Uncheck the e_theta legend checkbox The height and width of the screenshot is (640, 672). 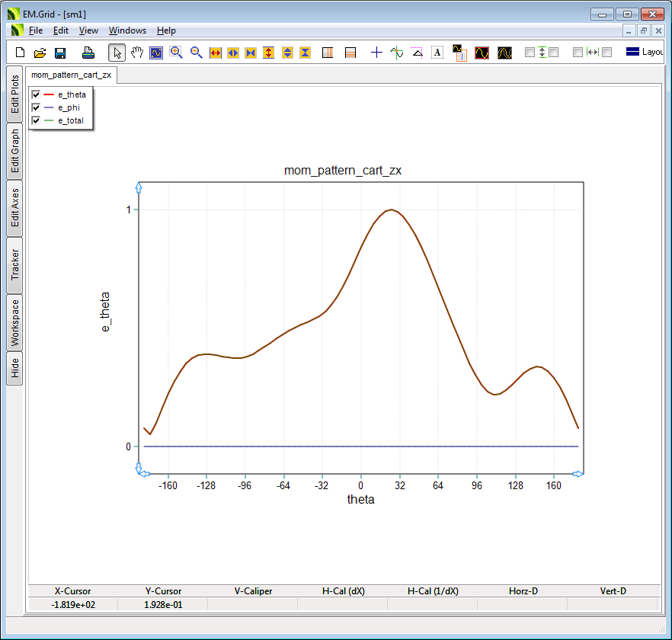click(36, 94)
